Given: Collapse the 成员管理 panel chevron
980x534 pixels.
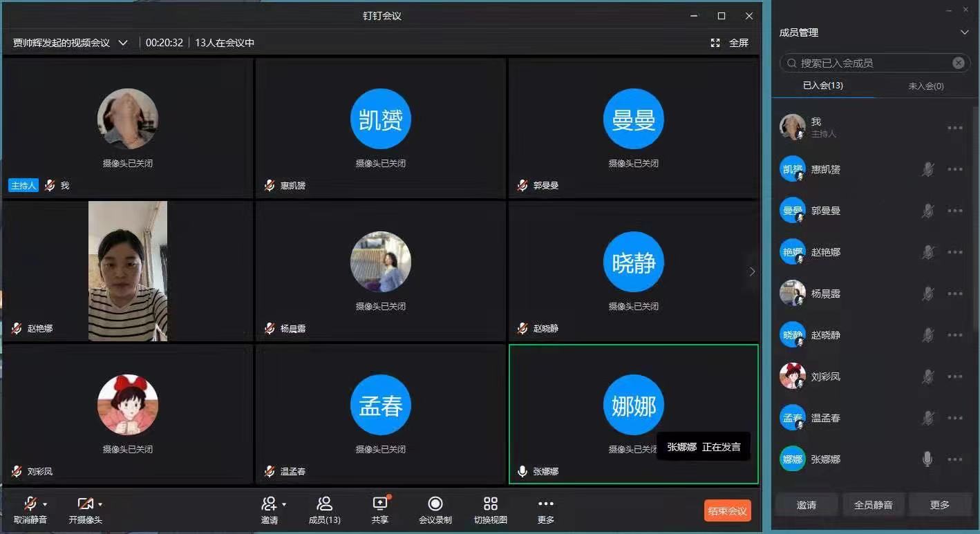Looking at the screenshot, I should tap(965, 32).
